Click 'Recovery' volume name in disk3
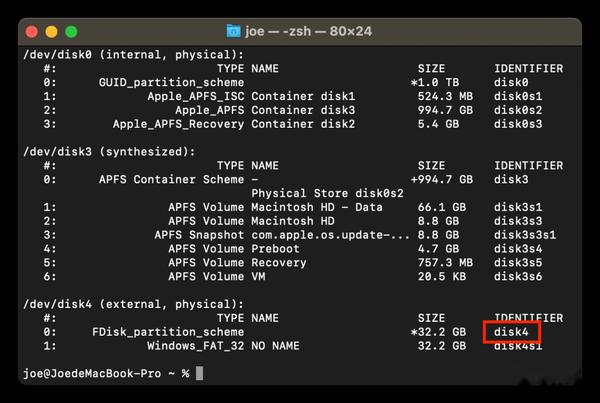Screen dimensions: 600x403 tap(279, 263)
